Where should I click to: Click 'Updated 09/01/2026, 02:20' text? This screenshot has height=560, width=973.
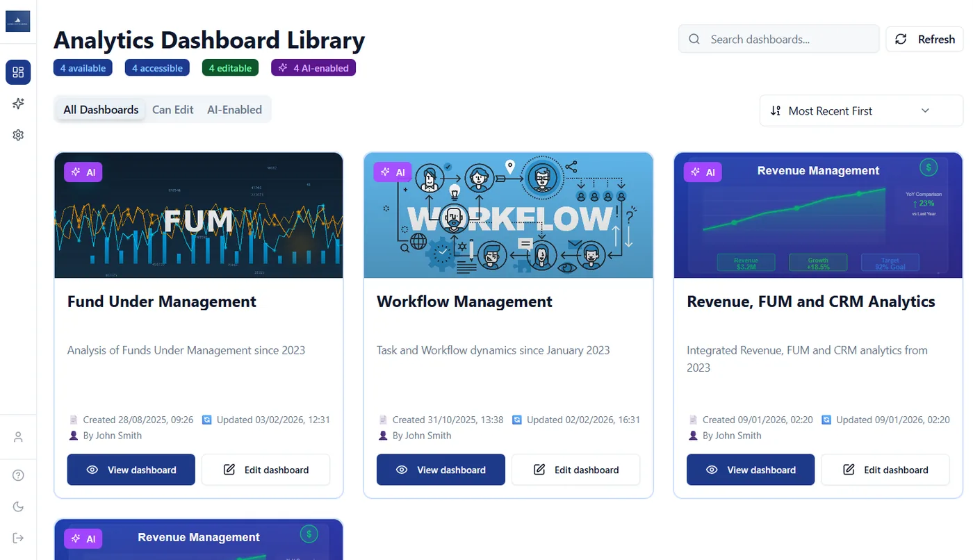893,420
